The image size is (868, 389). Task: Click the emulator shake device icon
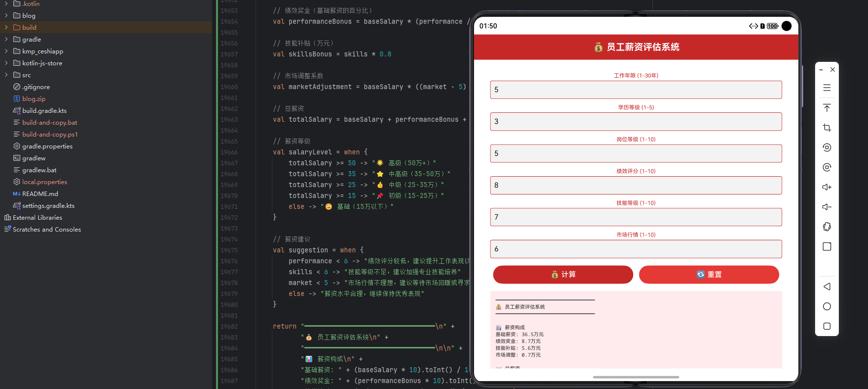[827, 227]
